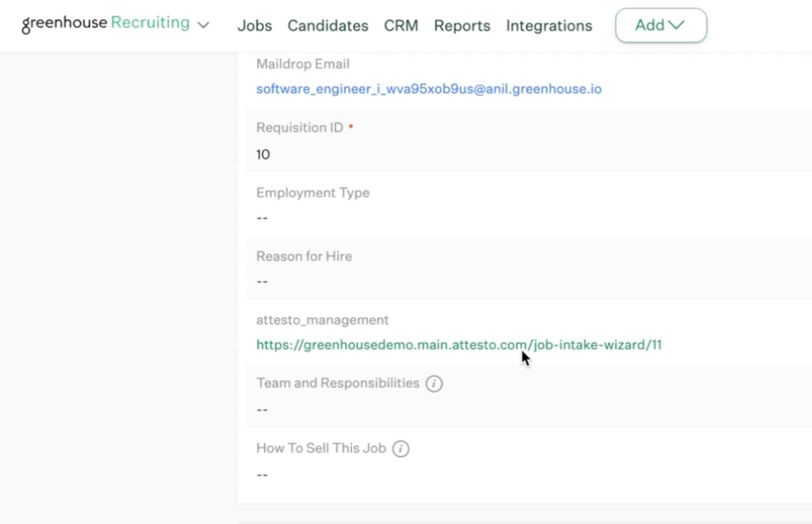Click the empty Employment Type value
This screenshot has height=524, width=812.
coord(262,218)
